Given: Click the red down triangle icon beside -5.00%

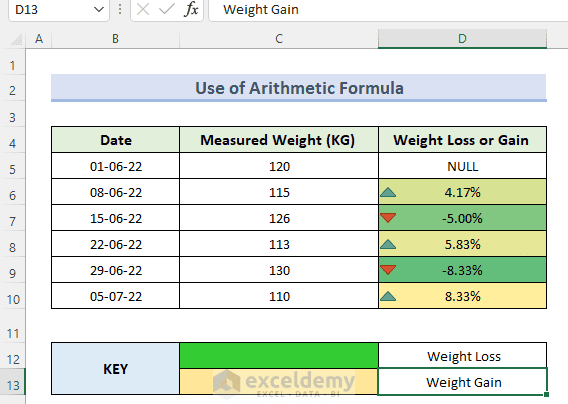Looking at the screenshot, I should (x=388, y=218).
